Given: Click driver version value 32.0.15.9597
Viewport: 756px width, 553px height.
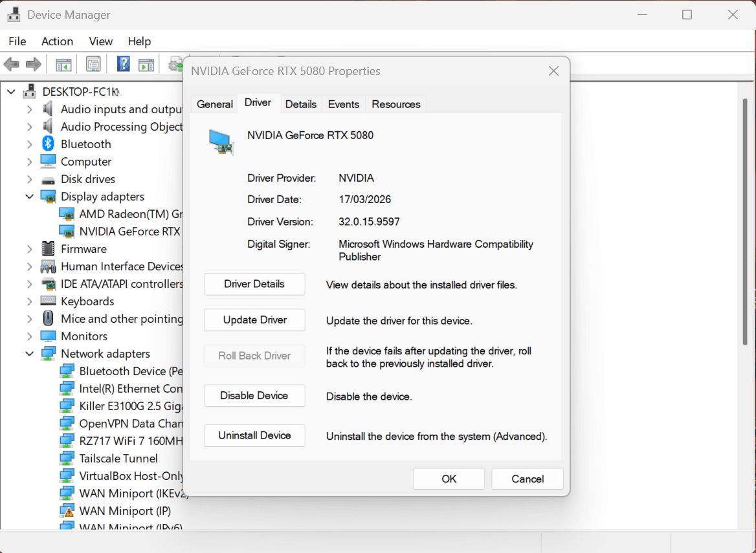Looking at the screenshot, I should coord(369,222).
